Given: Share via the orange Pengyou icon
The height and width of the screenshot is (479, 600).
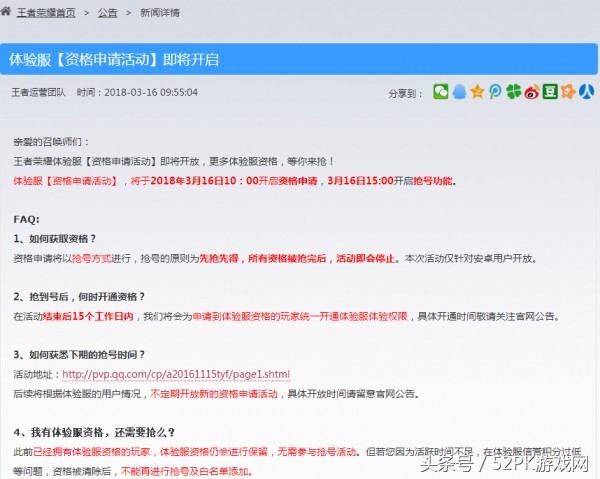Looking at the screenshot, I should [x=568, y=92].
